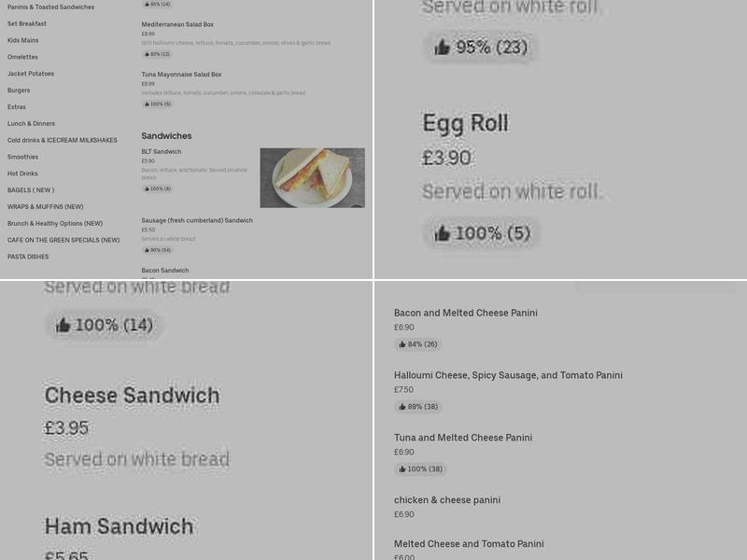The width and height of the screenshot is (747, 560).
Task: Open the Smoothies category in the sidebar
Action: point(22,157)
